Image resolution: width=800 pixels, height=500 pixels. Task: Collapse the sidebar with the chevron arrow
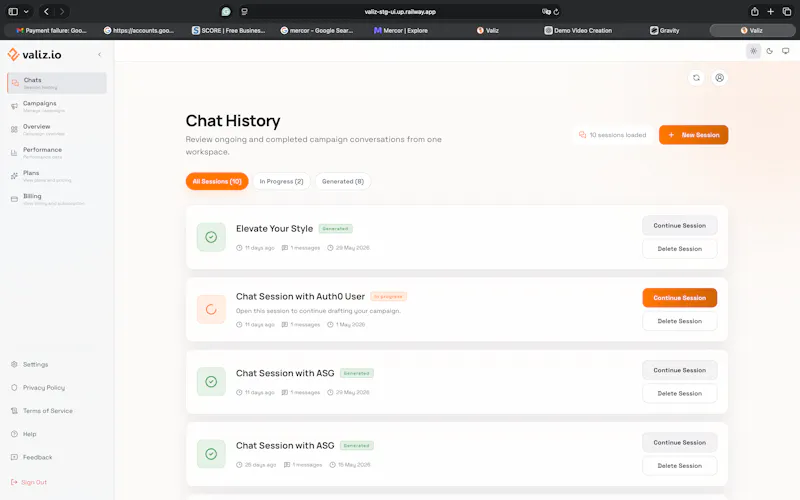pyautogui.click(x=99, y=55)
